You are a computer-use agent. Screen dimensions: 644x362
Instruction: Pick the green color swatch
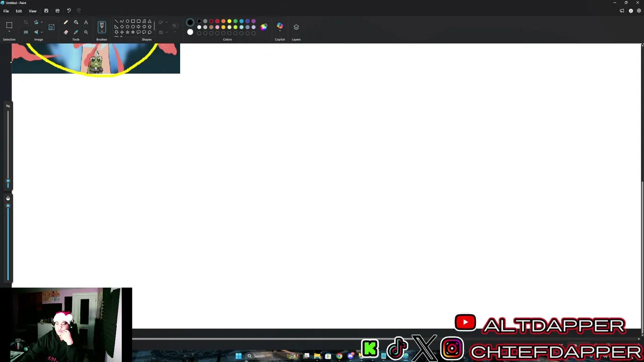[235, 21]
